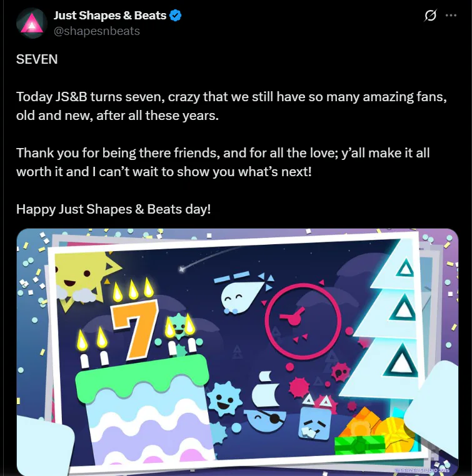The image size is (472, 476).
Task: Open the Just Shapes & Beats display name
Action: (110, 15)
